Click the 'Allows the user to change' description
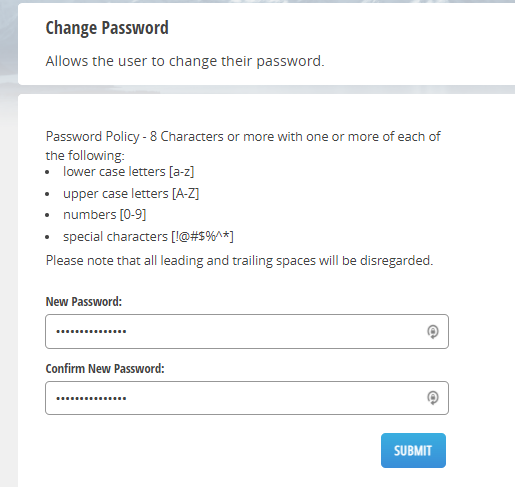515x487 pixels. click(185, 61)
